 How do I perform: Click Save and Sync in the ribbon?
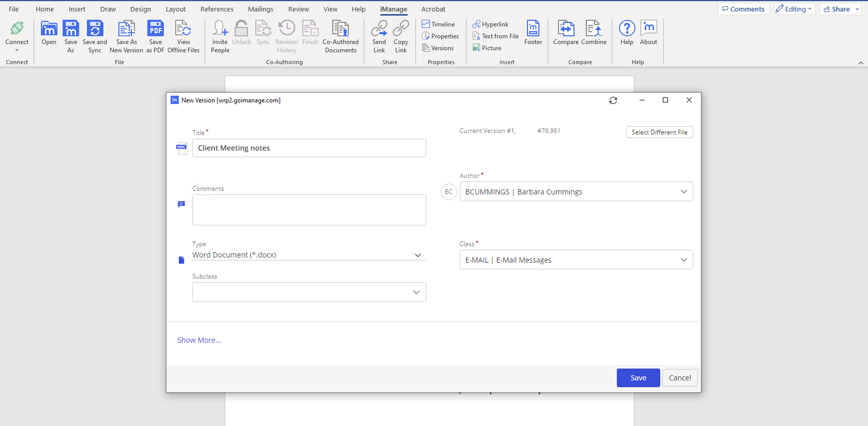(95, 29)
